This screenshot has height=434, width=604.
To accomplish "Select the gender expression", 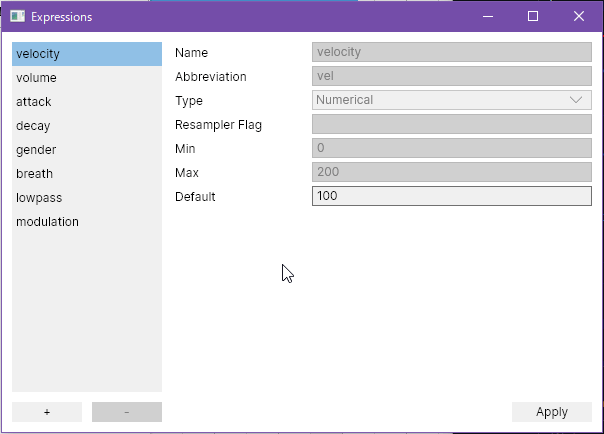I will [87, 150].
